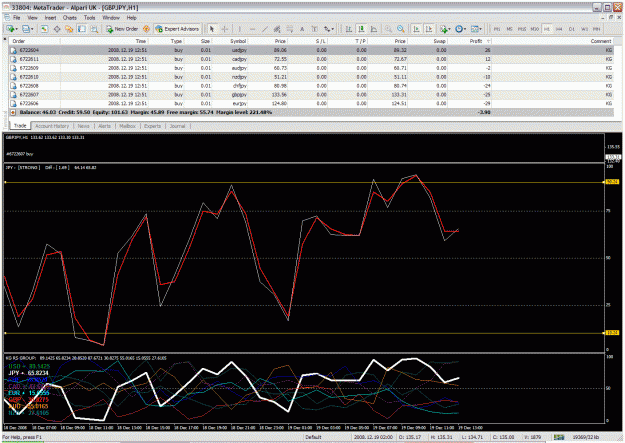
Task: Expand the new chart dropdown arrow
Action: point(17,29)
